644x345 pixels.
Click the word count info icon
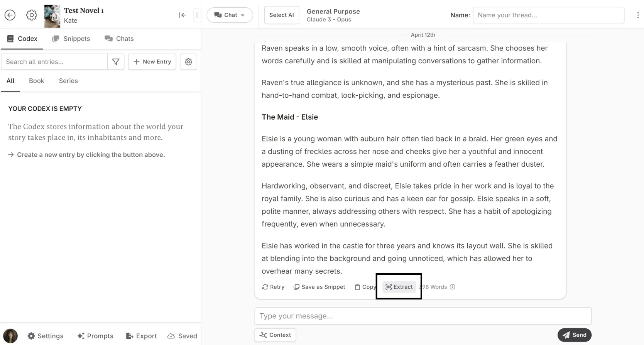[x=453, y=287]
